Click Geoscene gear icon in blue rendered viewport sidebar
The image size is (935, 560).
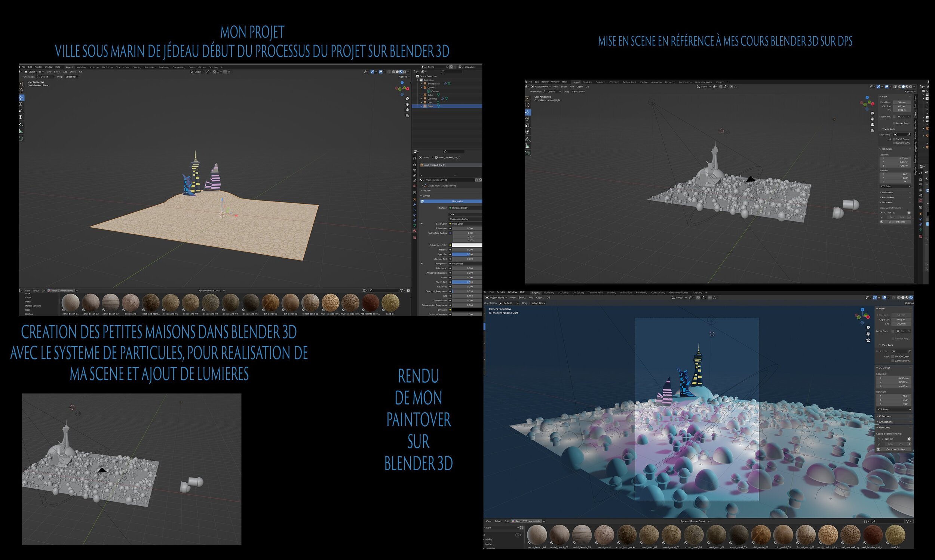pos(909,439)
